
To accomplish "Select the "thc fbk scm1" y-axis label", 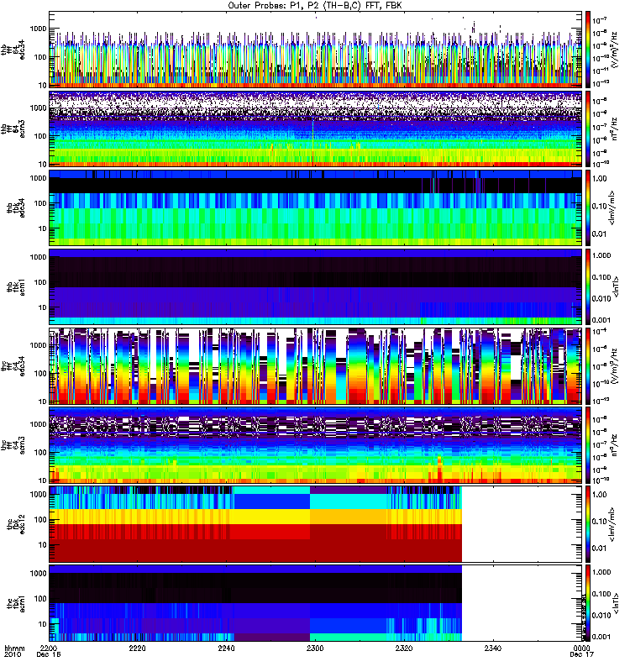I will pos(16,603).
